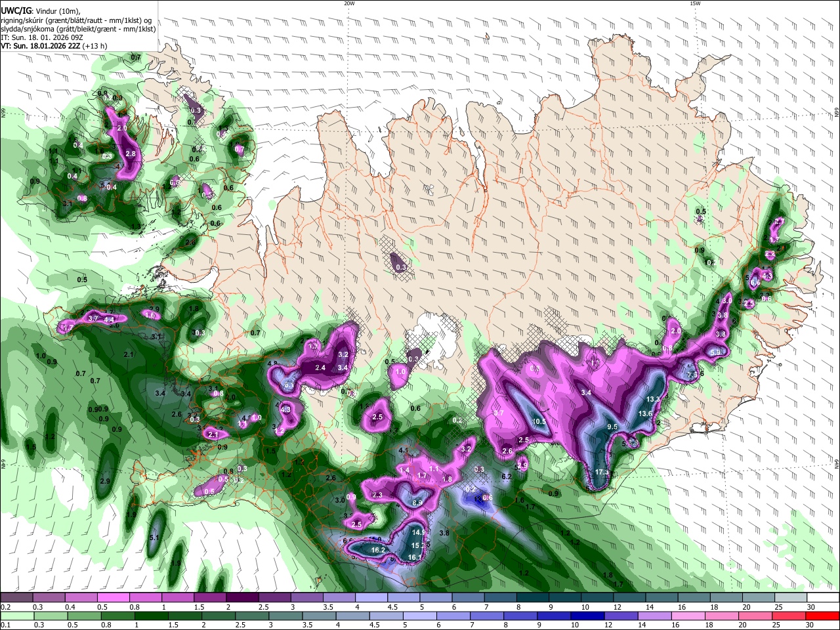This screenshot has height=630, width=840.
Task: Click the white top-row swatch after 30
Action: (824, 598)
